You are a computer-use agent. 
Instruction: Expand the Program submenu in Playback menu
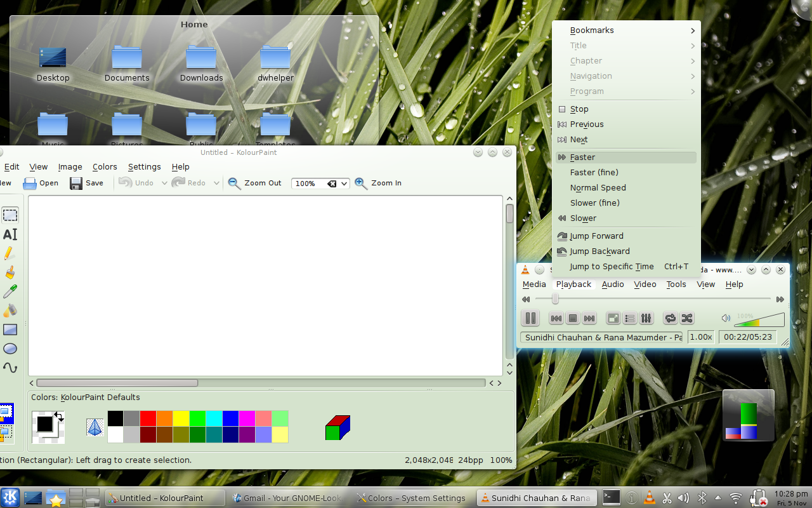click(x=626, y=91)
